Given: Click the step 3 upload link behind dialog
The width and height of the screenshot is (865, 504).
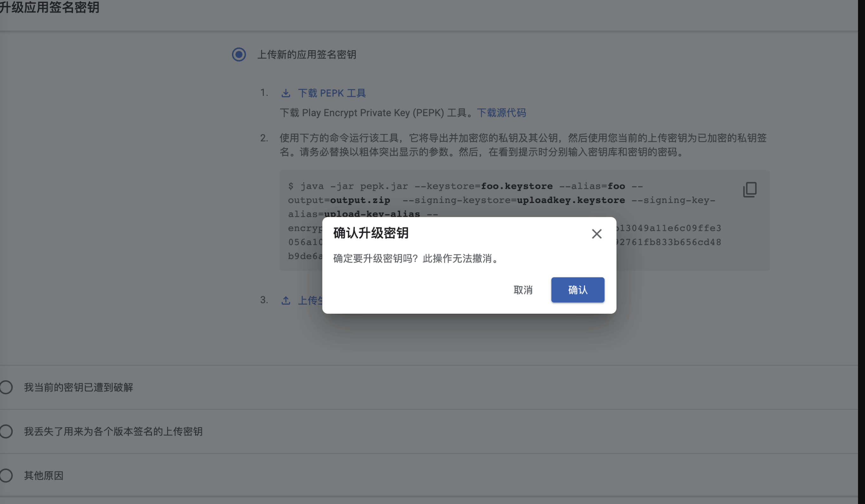Looking at the screenshot, I should pyautogui.click(x=310, y=300).
